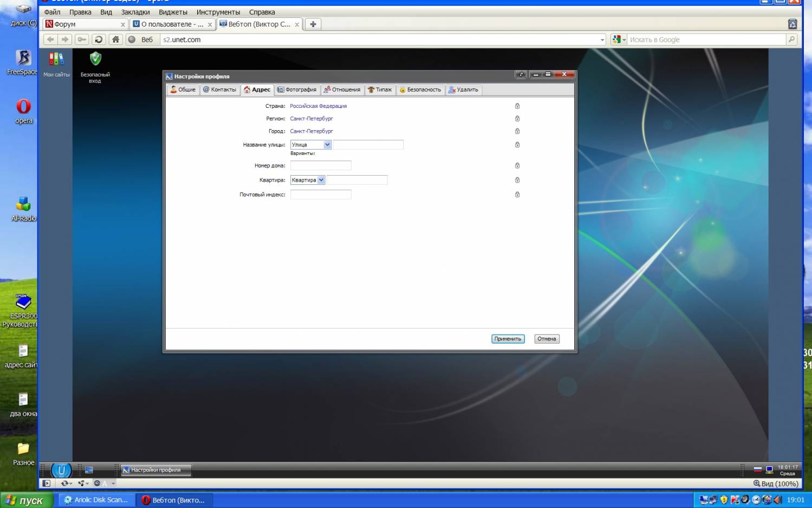Open the 'Инструменты' menu
The width and height of the screenshot is (812, 508).
(x=218, y=12)
